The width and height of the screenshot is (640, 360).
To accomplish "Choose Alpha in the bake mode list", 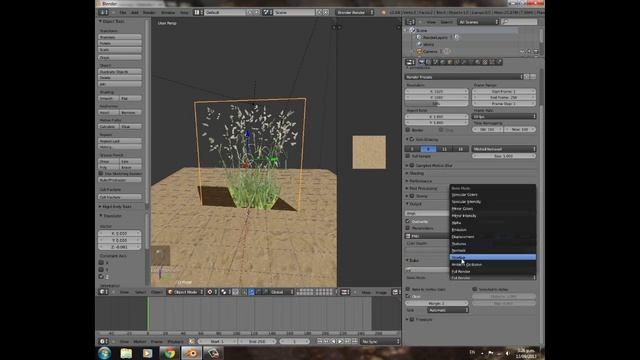I will pyautogui.click(x=493, y=223).
